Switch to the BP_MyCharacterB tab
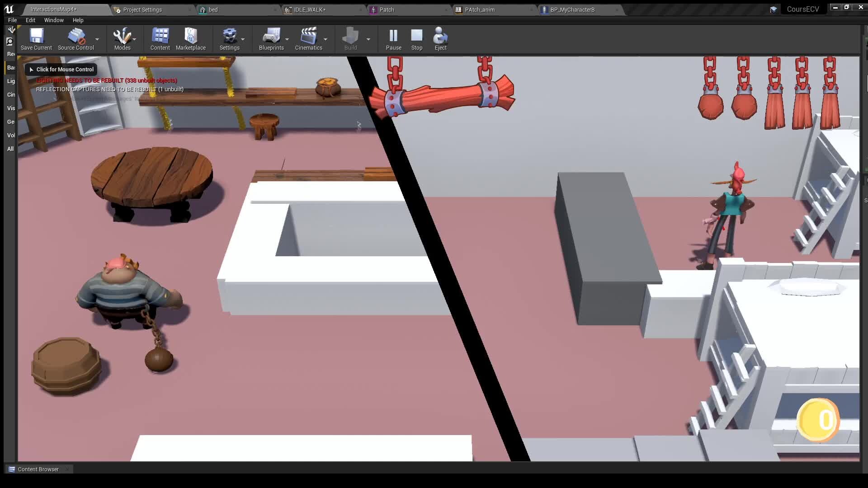 click(572, 9)
